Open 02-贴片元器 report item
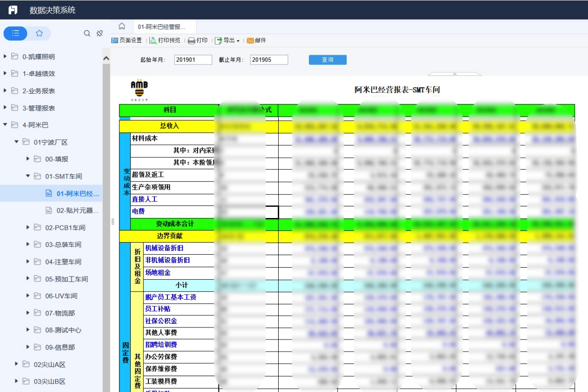The width and height of the screenshot is (588, 392). click(x=72, y=210)
